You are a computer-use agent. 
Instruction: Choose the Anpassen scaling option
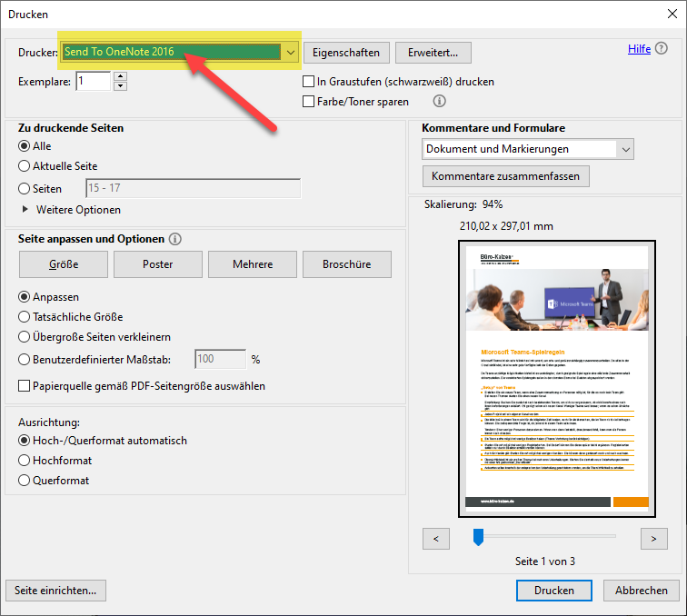coord(25,297)
